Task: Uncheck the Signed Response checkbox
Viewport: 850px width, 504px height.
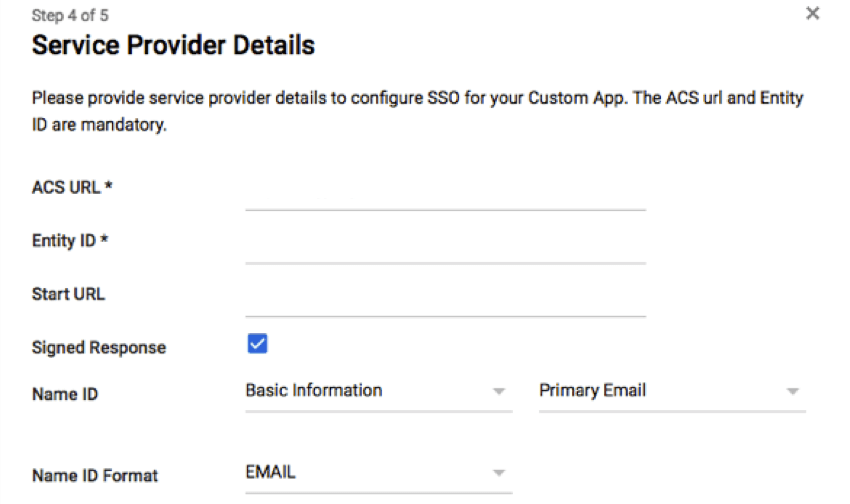Action: (x=257, y=344)
